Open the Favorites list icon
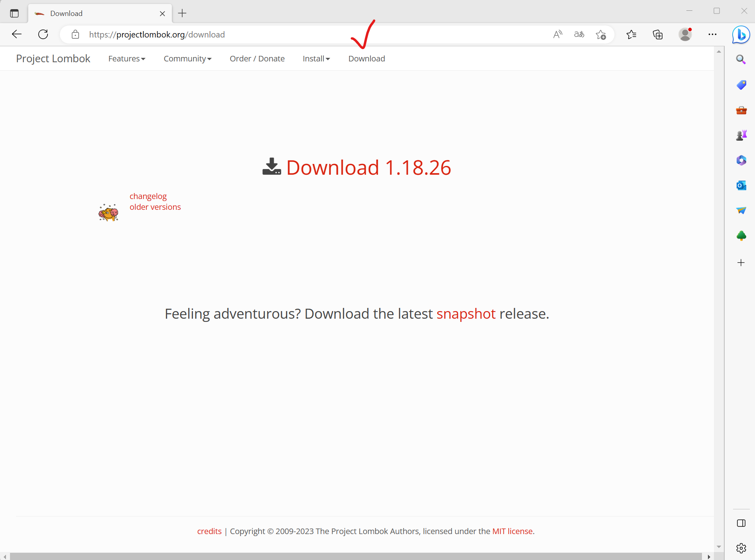The image size is (755, 560). pos(631,35)
